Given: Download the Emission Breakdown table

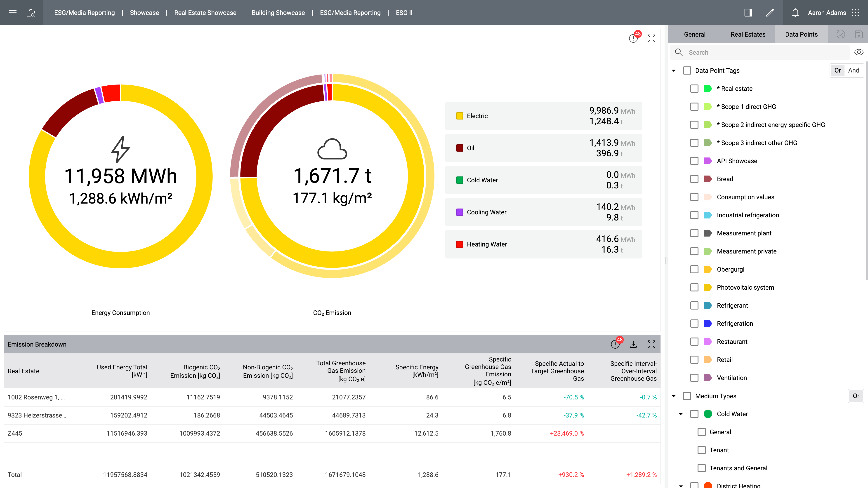Looking at the screenshot, I should (x=633, y=344).
